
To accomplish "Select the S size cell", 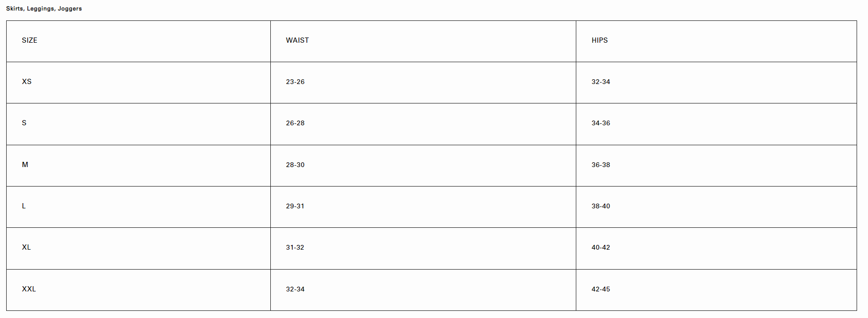I will 138,124.
